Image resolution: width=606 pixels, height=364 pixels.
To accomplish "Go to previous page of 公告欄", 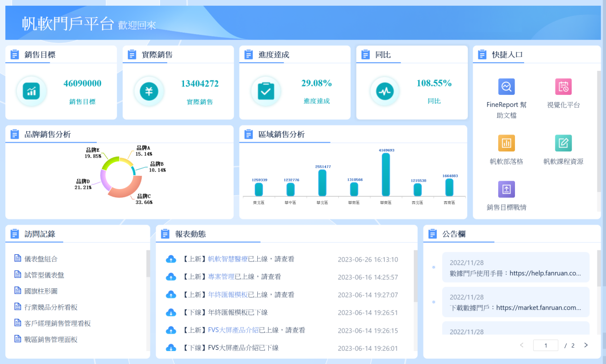I will click(522, 345).
